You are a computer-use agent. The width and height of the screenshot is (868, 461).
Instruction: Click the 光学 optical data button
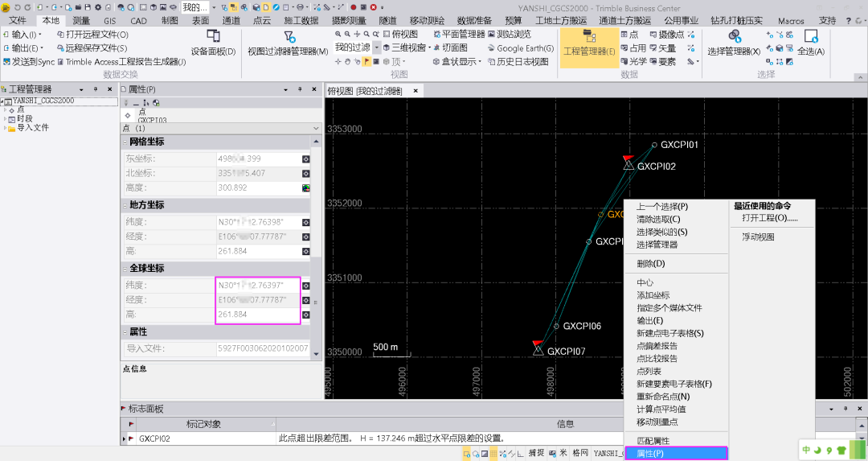(633, 61)
